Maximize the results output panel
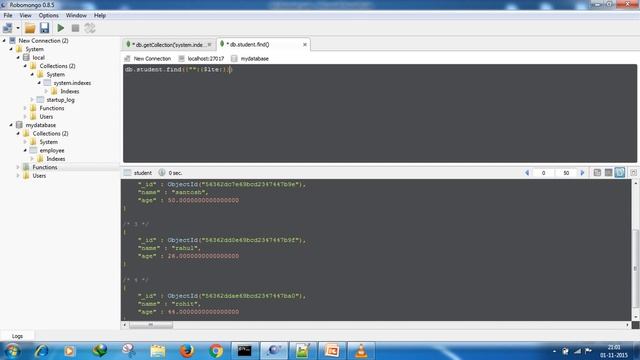This screenshot has width=640, height=360. (633, 173)
